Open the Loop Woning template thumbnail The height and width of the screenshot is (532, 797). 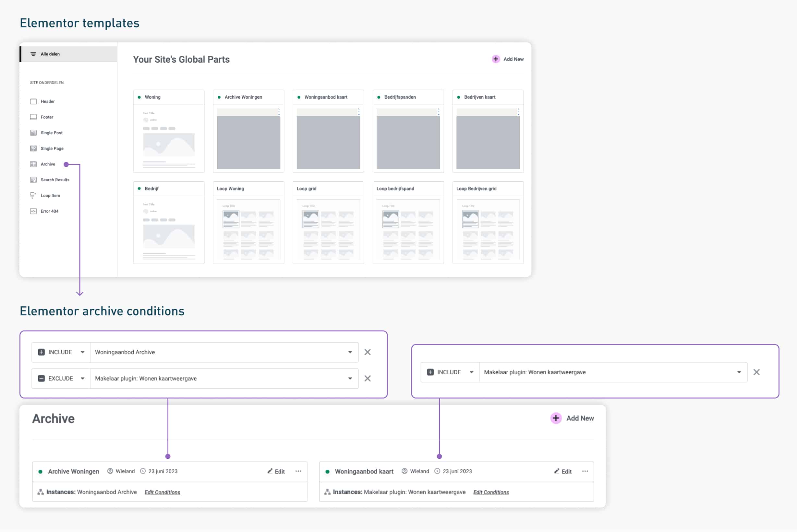(x=248, y=229)
